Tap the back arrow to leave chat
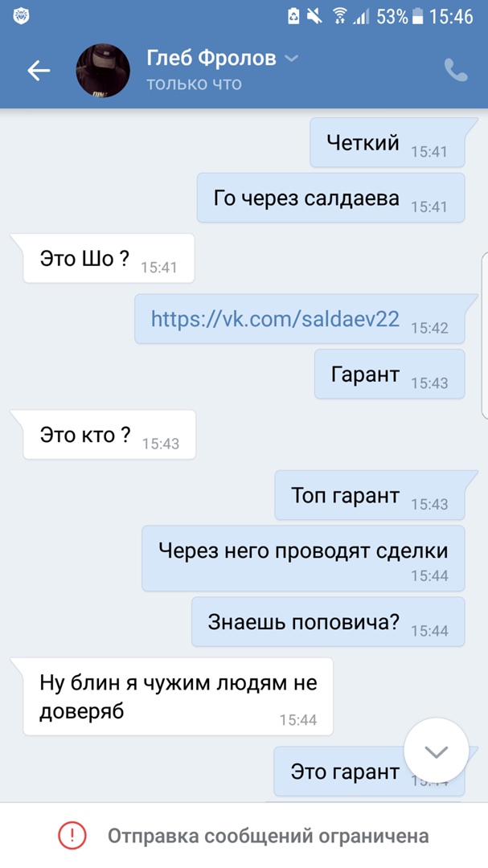Image resolution: width=488 pixels, height=868 pixels. (x=39, y=71)
